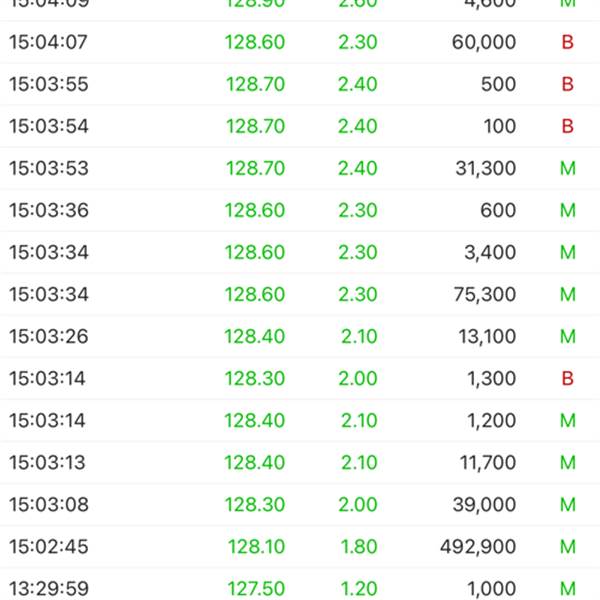Select price 128.40 at 15:03:13

coord(255,462)
